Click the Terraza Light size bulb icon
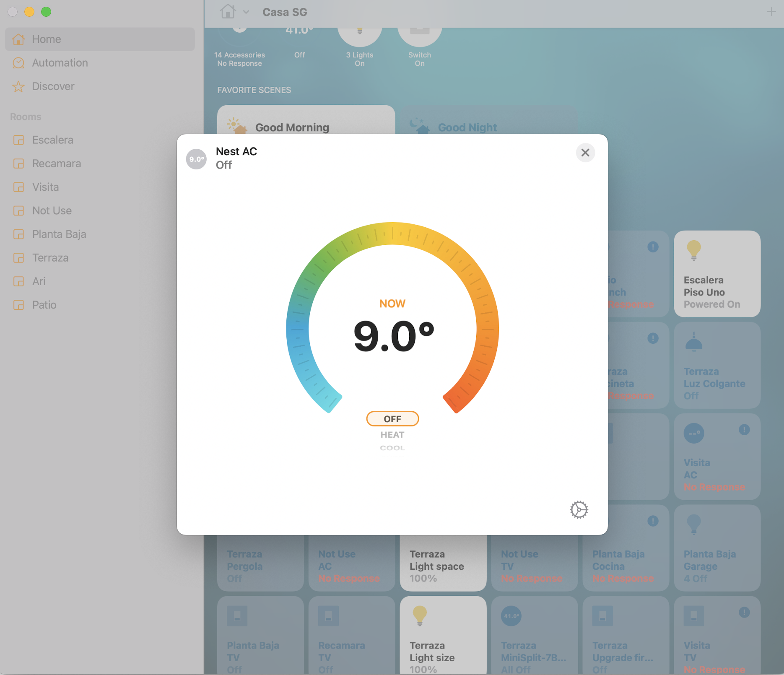Screen dimensions: 784x675 coord(420,616)
